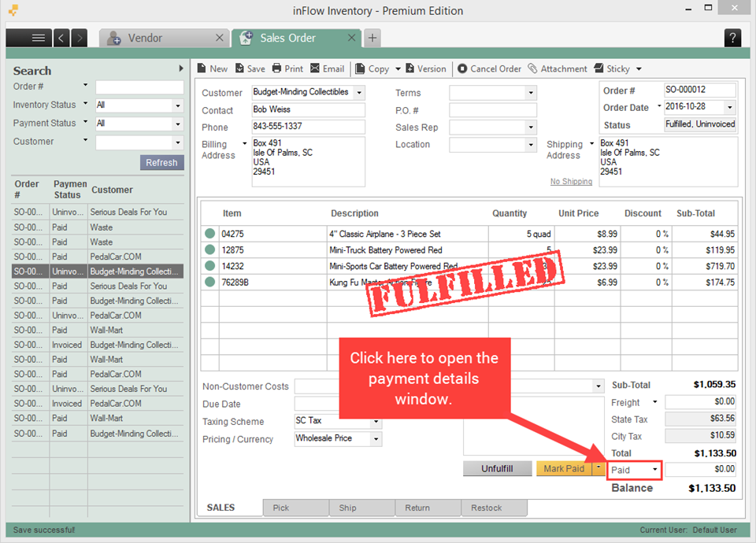This screenshot has width=756, height=543.
Task: Open the Paid payment details dropdown
Action: point(634,470)
